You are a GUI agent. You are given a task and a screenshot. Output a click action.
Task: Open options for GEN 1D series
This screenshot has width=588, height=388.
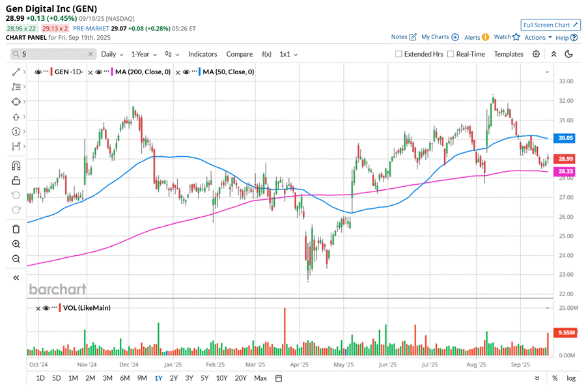[x=46, y=72]
